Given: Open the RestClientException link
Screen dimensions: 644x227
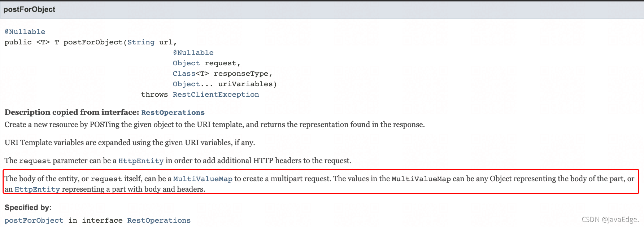Looking at the screenshot, I should point(216,95).
